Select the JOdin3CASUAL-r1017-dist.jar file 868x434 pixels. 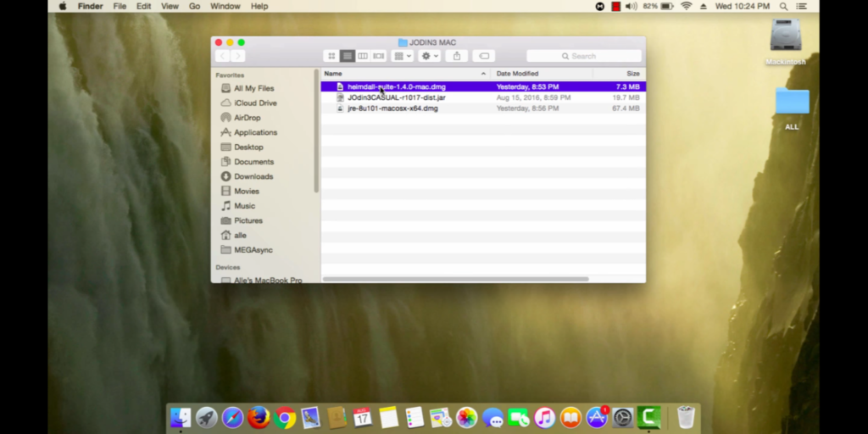click(x=396, y=97)
